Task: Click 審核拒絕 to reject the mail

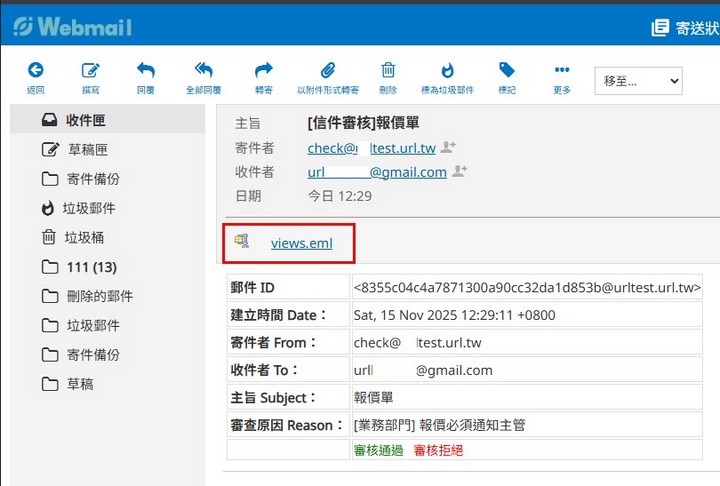Action: [x=438, y=450]
